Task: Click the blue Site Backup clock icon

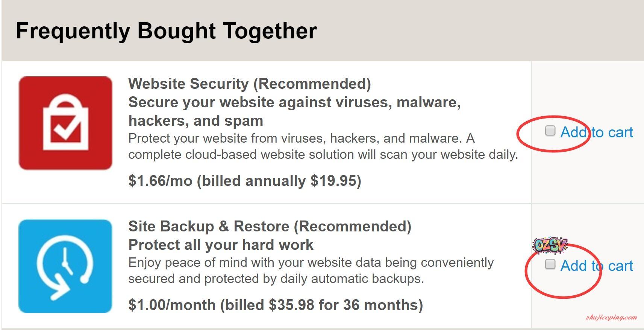Action: coord(65,266)
